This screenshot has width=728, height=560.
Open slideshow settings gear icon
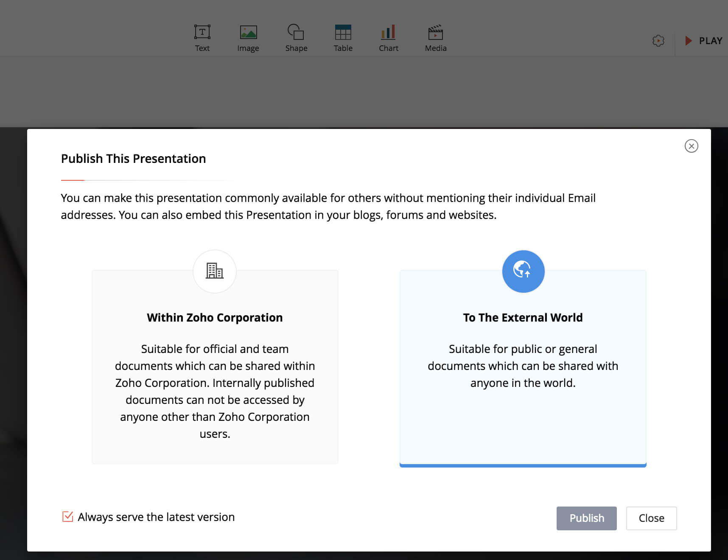click(658, 41)
